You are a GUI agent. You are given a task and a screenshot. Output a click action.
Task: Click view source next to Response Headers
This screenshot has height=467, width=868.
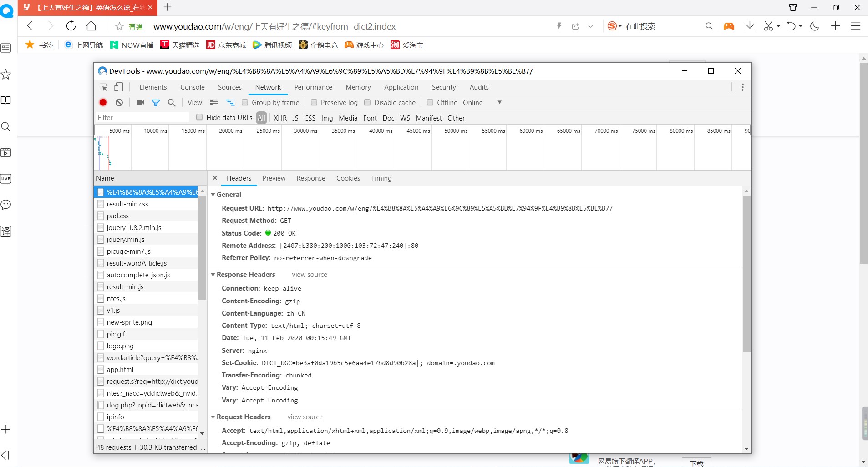coord(310,275)
